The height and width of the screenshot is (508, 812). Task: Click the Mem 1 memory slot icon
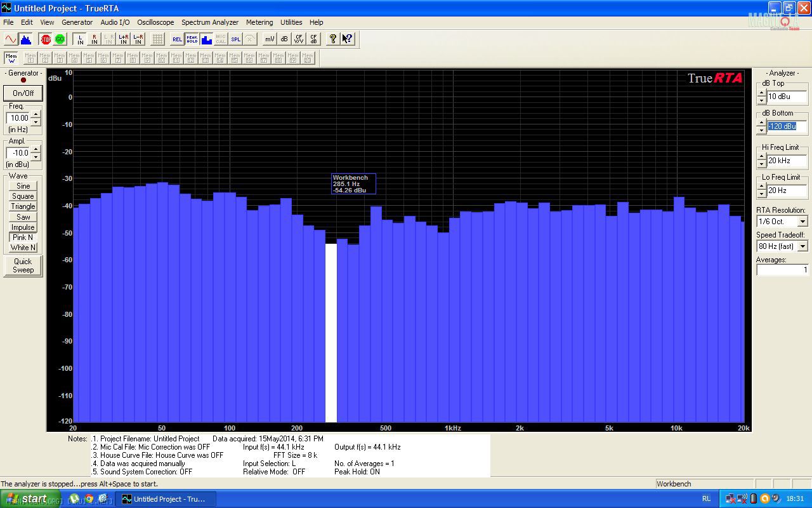(30, 58)
